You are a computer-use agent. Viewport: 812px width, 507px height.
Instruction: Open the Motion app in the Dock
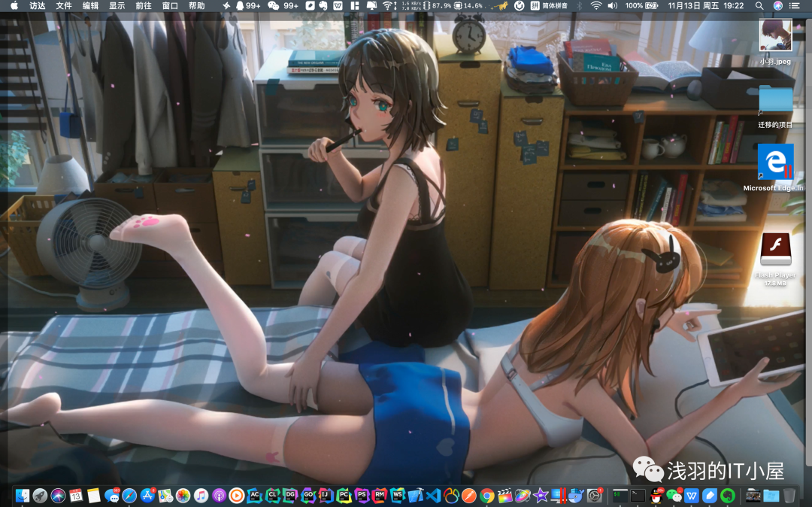(523, 496)
